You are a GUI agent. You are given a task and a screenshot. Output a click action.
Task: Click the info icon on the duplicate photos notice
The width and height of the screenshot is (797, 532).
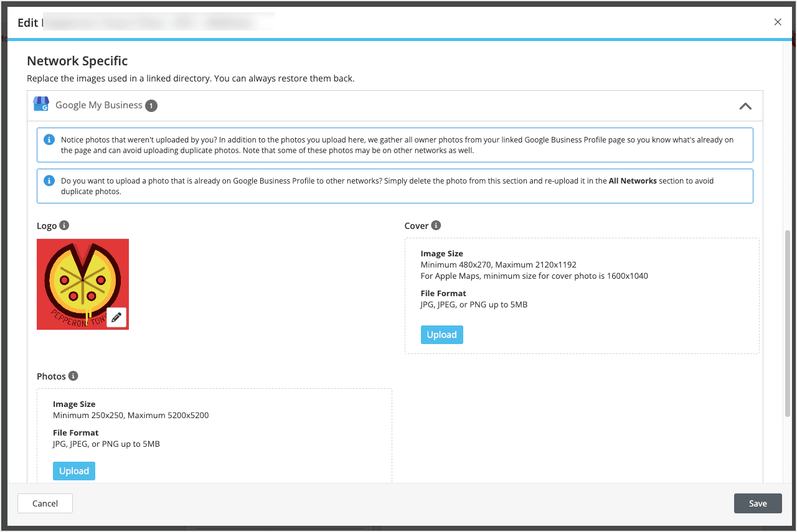tap(49, 139)
